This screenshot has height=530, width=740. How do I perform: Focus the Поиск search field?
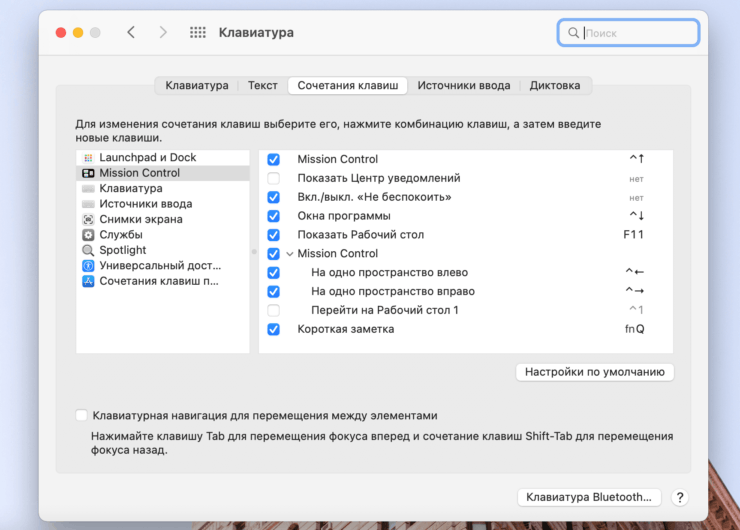point(628,33)
